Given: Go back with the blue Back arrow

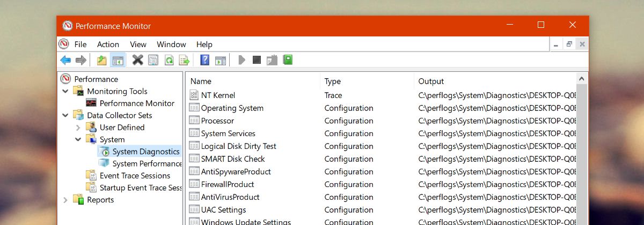Looking at the screenshot, I should (65, 60).
